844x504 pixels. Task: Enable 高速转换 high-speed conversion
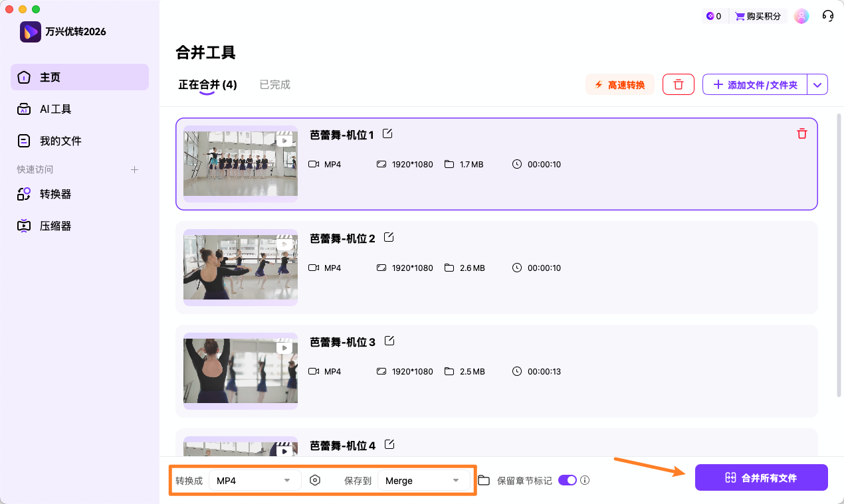click(x=619, y=84)
